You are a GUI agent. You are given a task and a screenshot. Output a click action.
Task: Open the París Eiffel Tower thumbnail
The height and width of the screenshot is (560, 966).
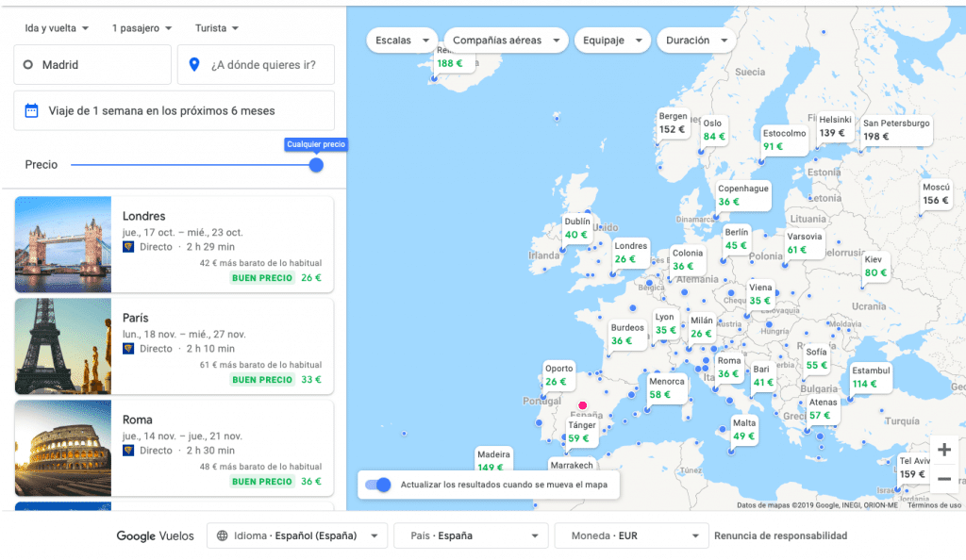pos(63,346)
